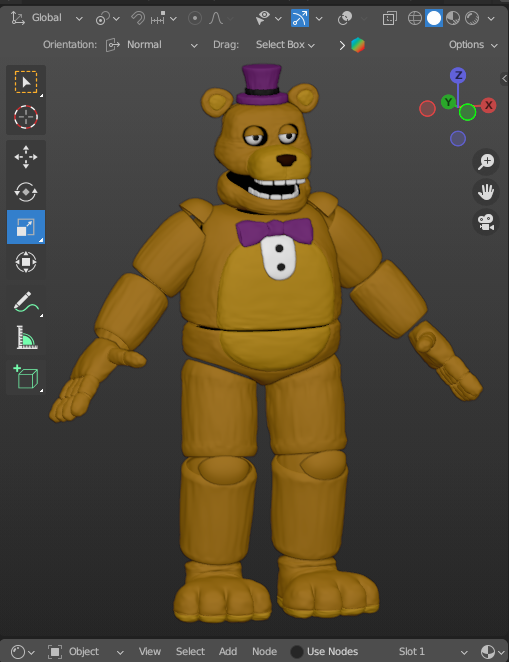Screen dimensions: 509x662
Task: Click the bear's purple bow tie
Action: coord(275,231)
